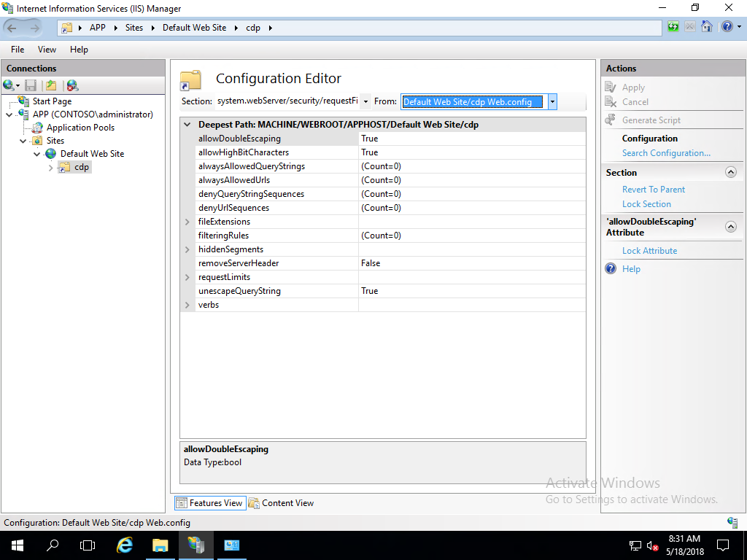Screen dimensions: 747x560
Task: Open IIS Manager icon in the taskbar
Action: click(196, 545)
